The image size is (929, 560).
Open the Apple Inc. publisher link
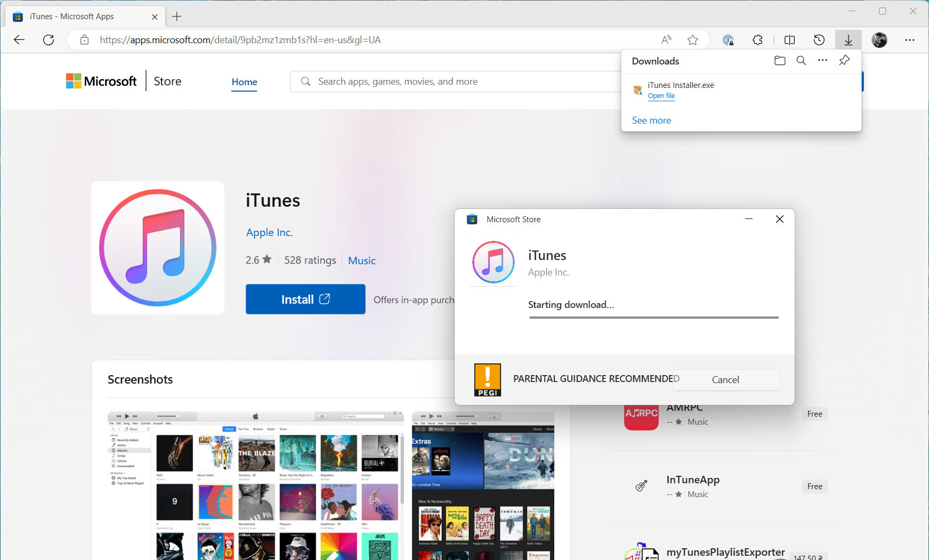269,232
